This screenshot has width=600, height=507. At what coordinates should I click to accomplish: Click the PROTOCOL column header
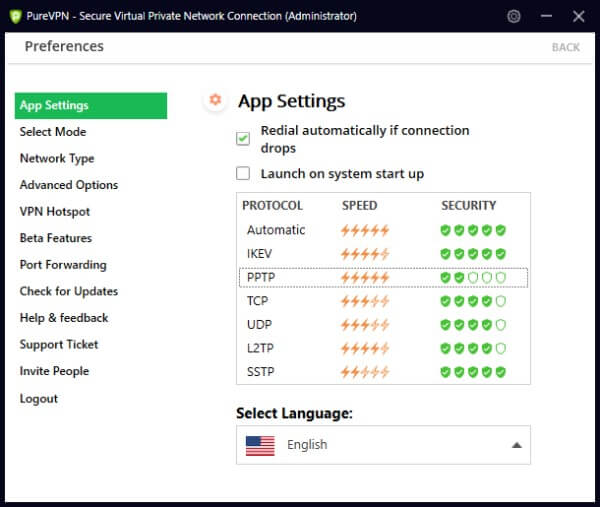pyautogui.click(x=272, y=205)
